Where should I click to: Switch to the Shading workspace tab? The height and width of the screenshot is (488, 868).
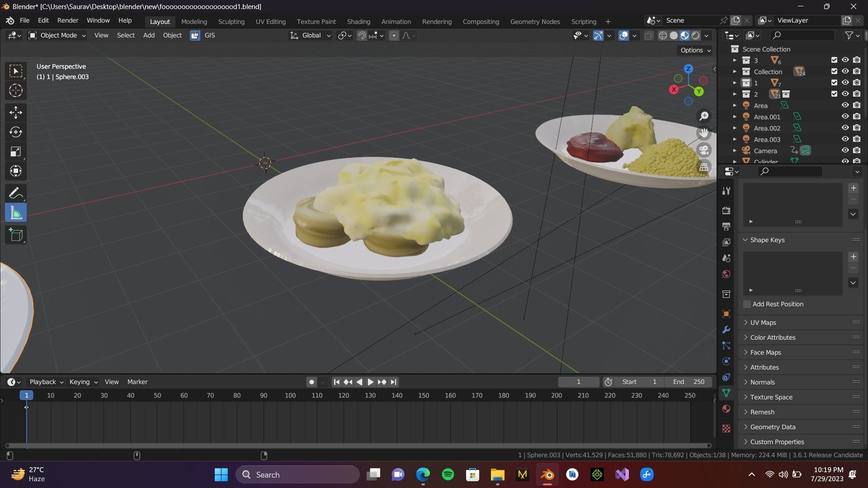[x=359, y=22]
